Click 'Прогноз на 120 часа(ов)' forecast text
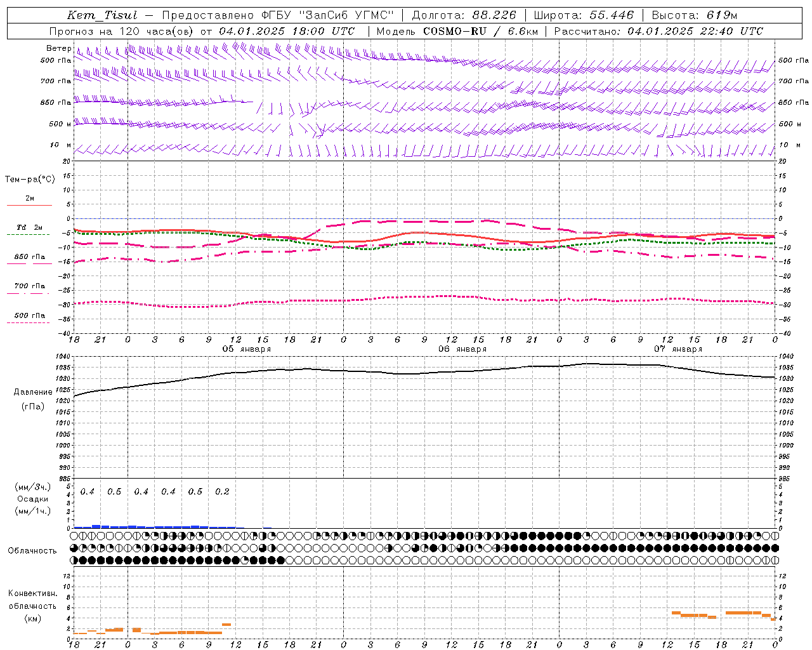 tap(122, 31)
